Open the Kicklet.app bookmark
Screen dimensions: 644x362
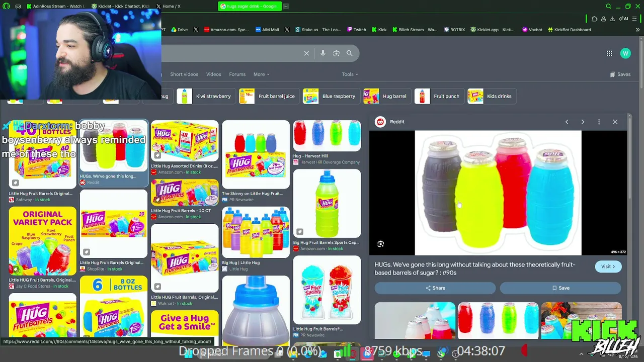[x=492, y=30]
